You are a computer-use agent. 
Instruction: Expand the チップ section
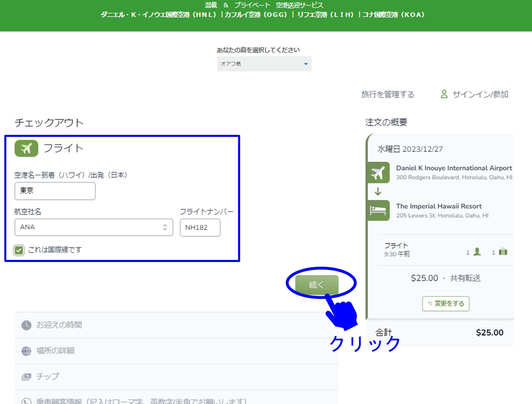(177, 377)
